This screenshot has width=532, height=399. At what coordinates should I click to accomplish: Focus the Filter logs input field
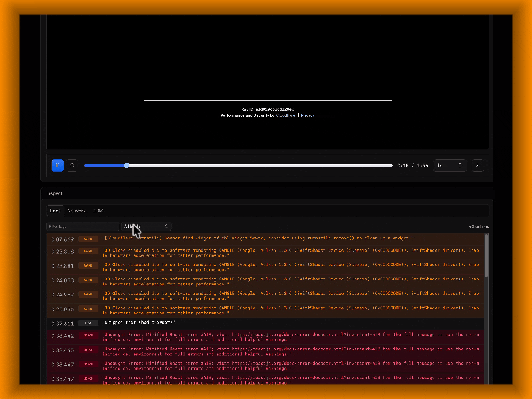click(83, 226)
